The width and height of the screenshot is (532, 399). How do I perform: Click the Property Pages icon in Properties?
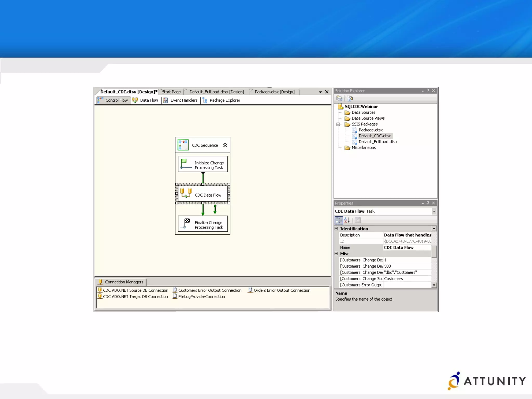point(358,220)
